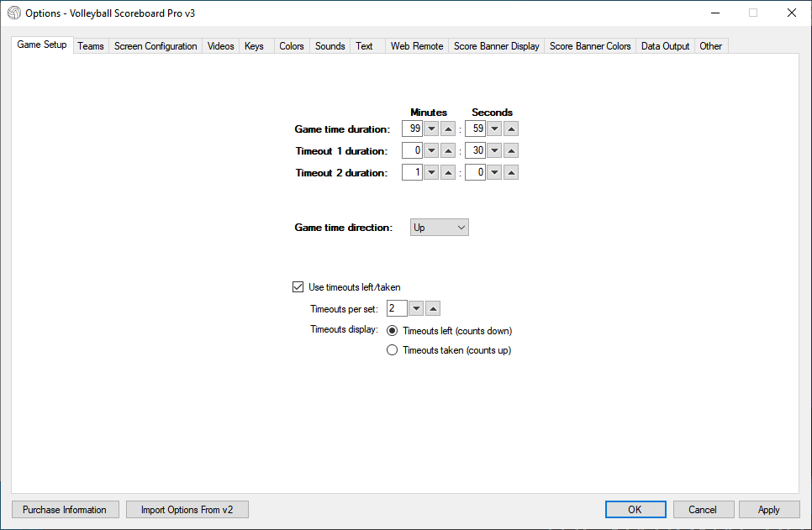Click the Purchase Information button
The height and width of the screenshot is (530, 812).
pos(65,510)
